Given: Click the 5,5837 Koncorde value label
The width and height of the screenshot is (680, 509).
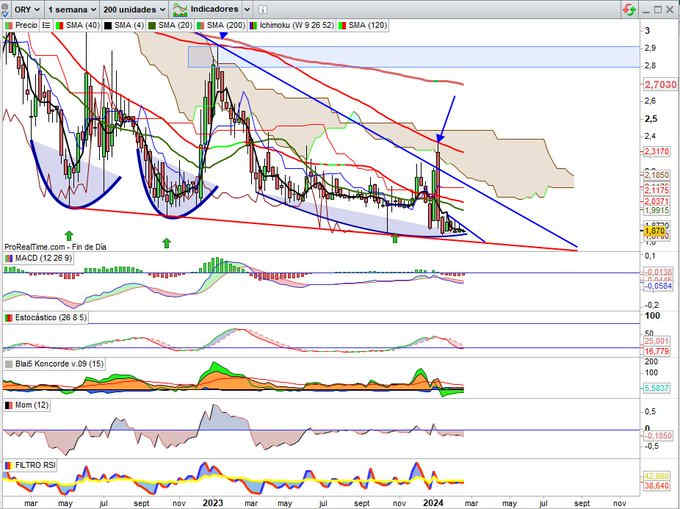Looking at the screenshot, I should (x=656, y=388).
